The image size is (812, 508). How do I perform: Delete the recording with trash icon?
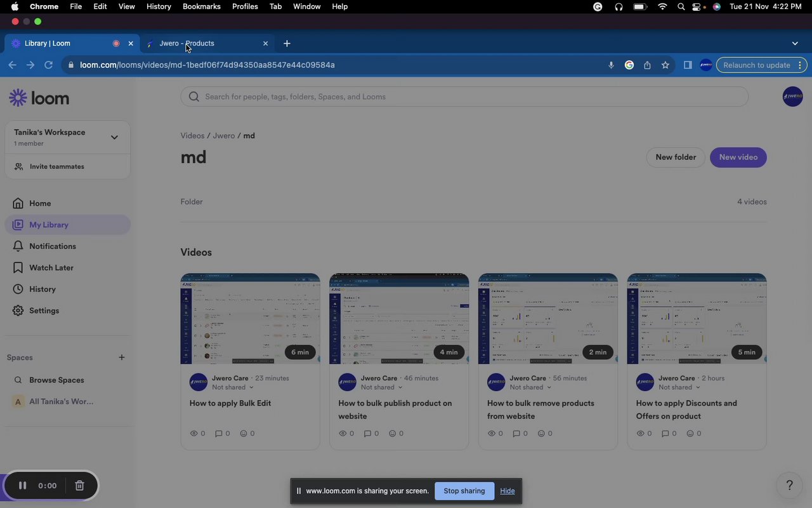[79, 486]
